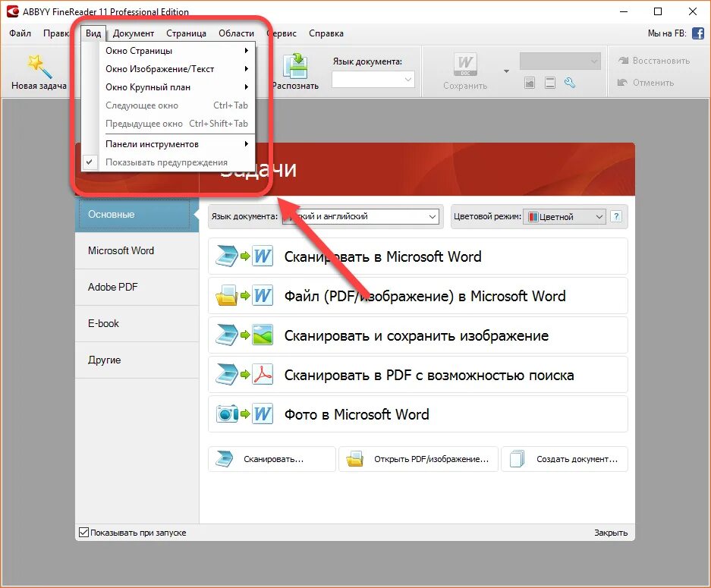Click the Мы на FB: label
Image resolution: width=711 pixels, height=588 pixels.
[667, 33]
